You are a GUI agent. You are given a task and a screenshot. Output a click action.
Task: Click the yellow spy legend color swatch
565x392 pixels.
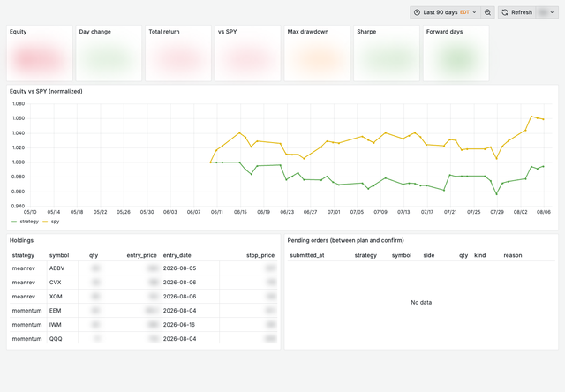(45, 222)
